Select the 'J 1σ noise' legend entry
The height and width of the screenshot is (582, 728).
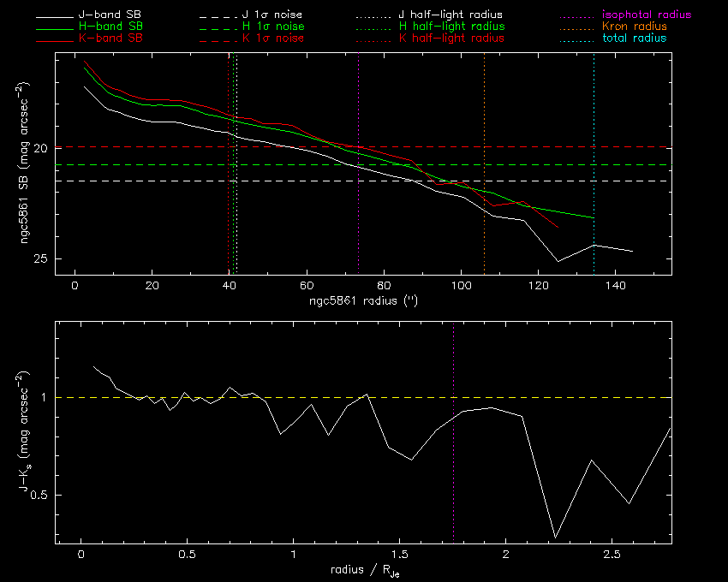pos(272,15)
